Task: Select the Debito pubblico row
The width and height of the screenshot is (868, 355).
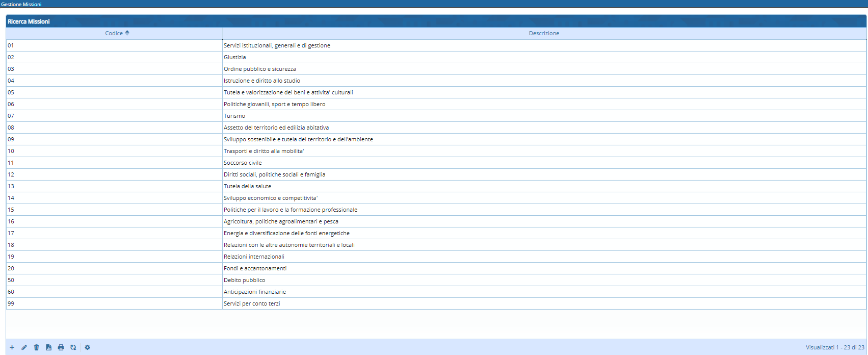Action: 244,280
